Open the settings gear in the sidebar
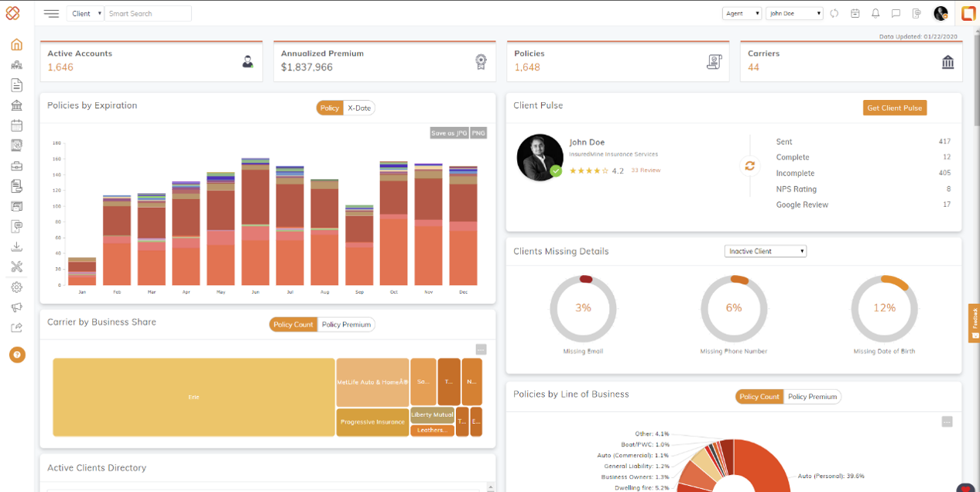 pos(16,287)
